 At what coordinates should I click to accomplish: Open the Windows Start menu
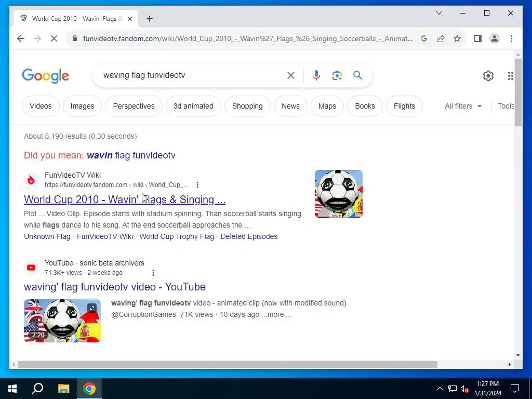pos(12,389)
